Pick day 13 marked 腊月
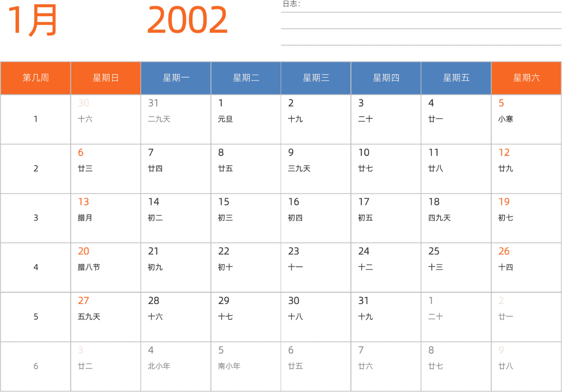 pos(106,218)
